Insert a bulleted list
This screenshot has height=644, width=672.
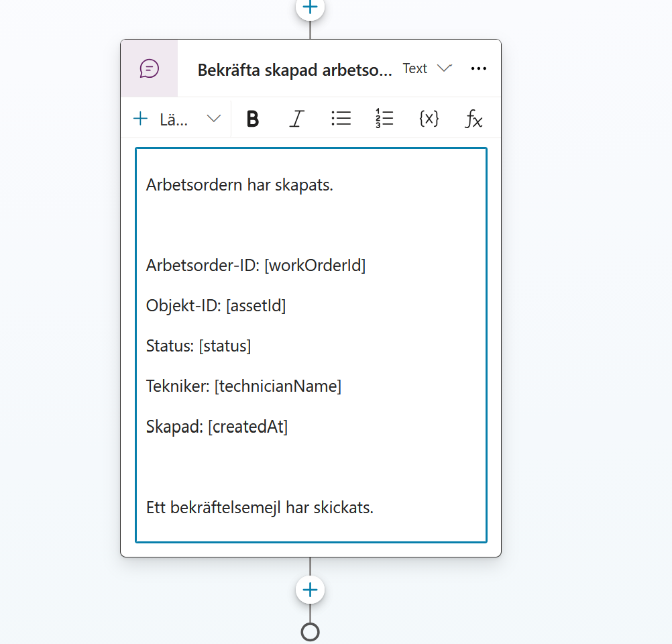coord(341,118)
